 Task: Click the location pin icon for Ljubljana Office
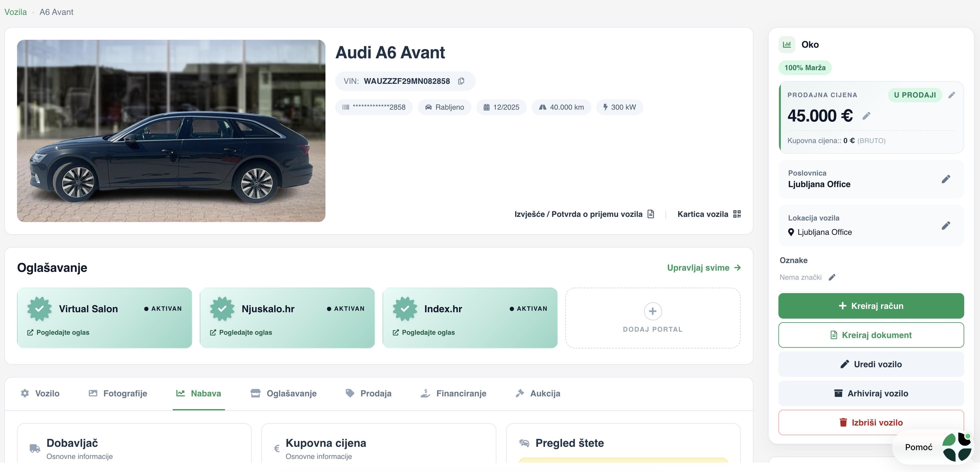click(791, 232)
